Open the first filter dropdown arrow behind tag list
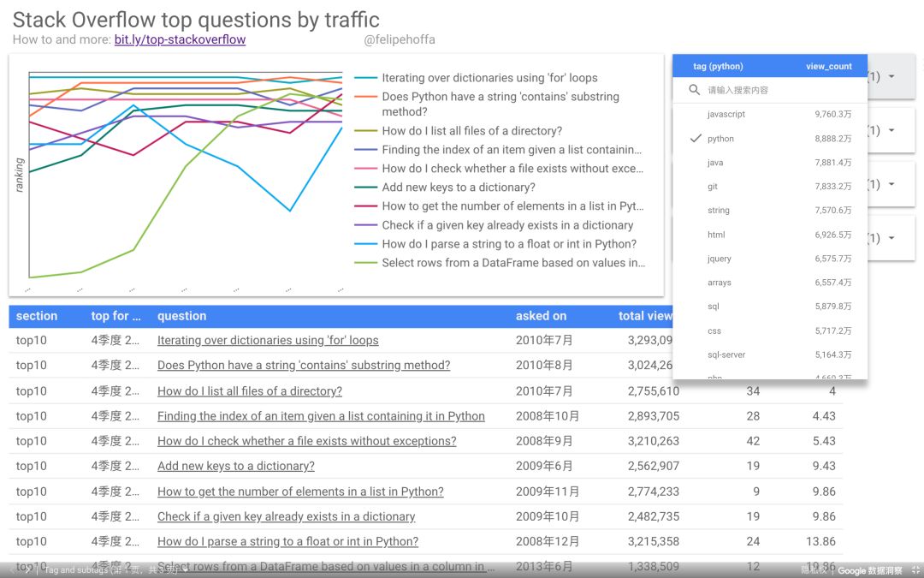The height and width of the screenshot is (578, 924). (891, 77)
